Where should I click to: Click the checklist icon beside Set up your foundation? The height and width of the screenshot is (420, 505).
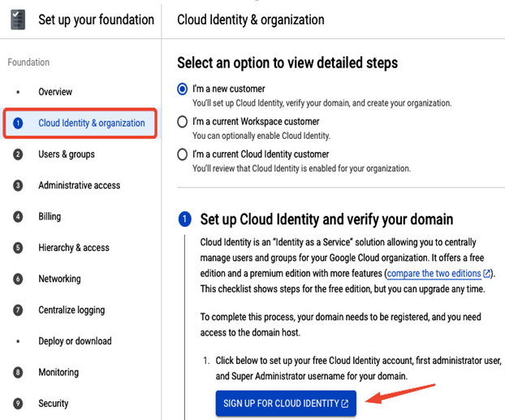[x=18, y=19]
